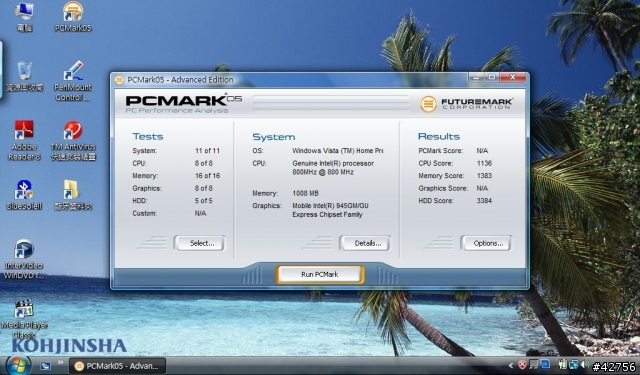Screen dimensions: 640x375
Task: Click the Futuremark orange logo icon
Action: [428, 104]
